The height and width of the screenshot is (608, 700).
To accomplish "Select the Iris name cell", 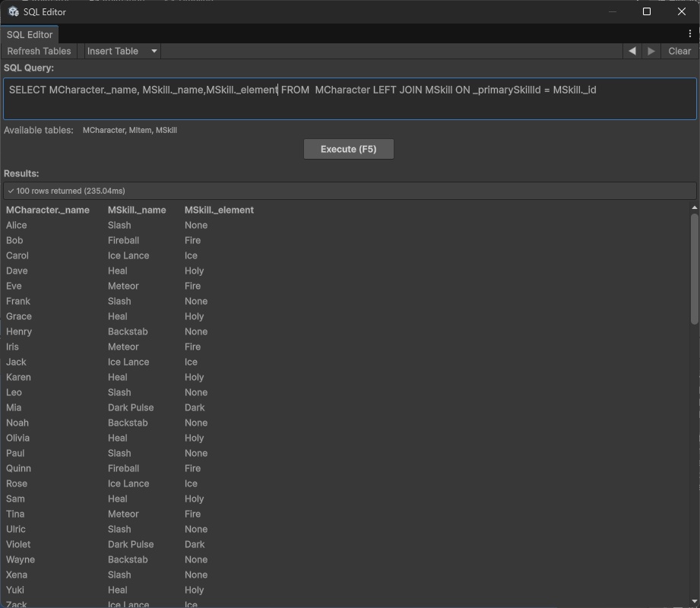I will coord(12,347).
